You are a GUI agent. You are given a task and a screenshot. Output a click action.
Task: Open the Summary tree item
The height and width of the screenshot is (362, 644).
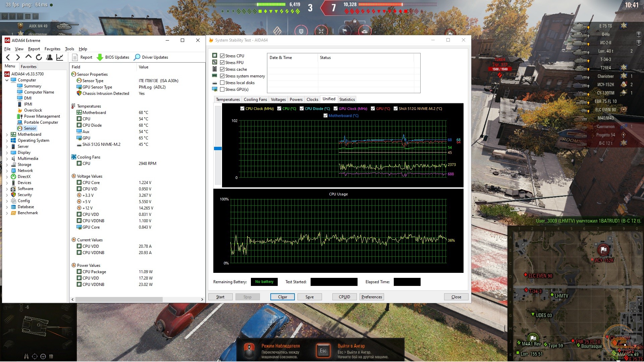29,86
